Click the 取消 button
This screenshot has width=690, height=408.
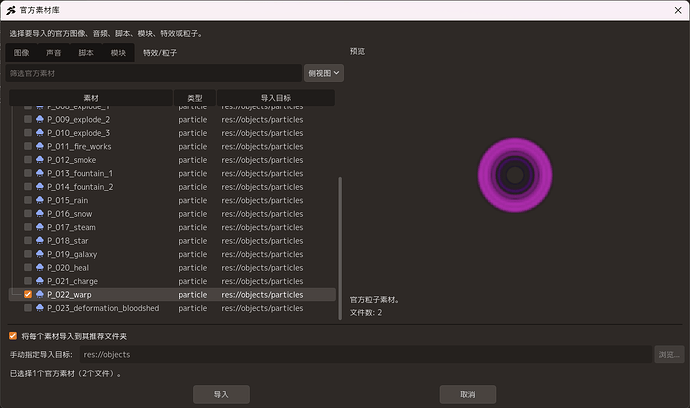(468, 394)
